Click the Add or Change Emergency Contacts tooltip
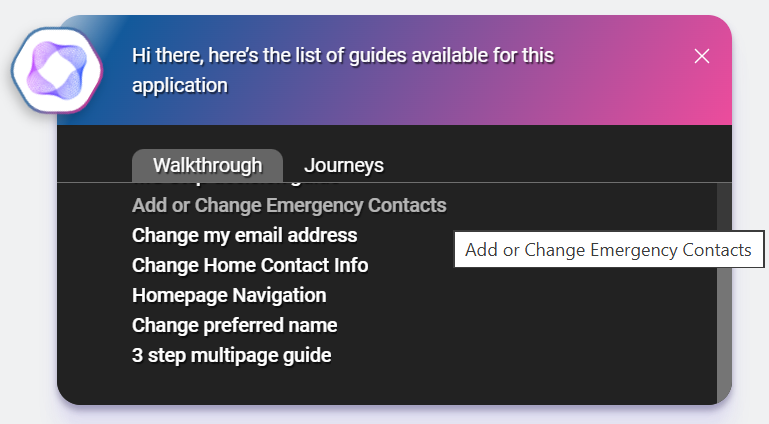Viewport: 769px width, 424px height. pos(608,250)
